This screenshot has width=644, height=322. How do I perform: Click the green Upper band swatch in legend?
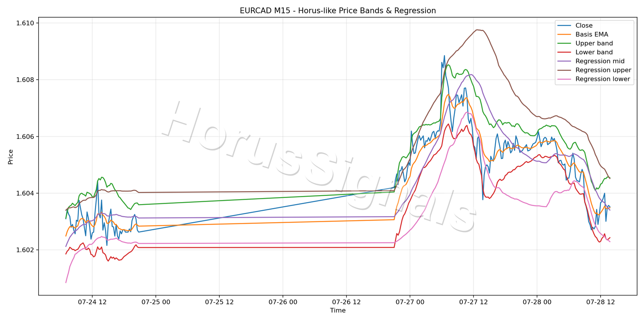(x=564, y=43)
